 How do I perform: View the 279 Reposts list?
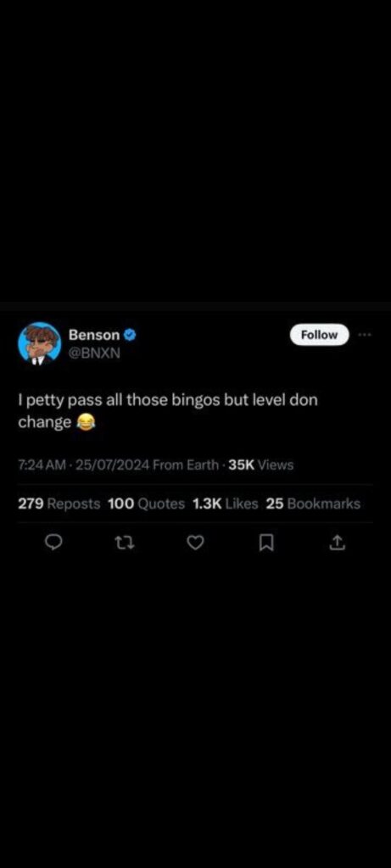(59, 504)
